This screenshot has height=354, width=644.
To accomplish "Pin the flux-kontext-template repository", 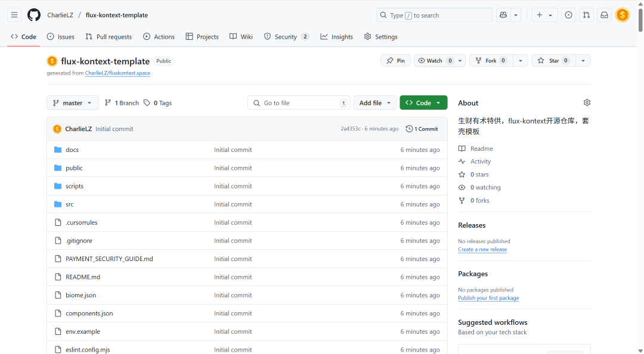I will (x=395, y=60).
